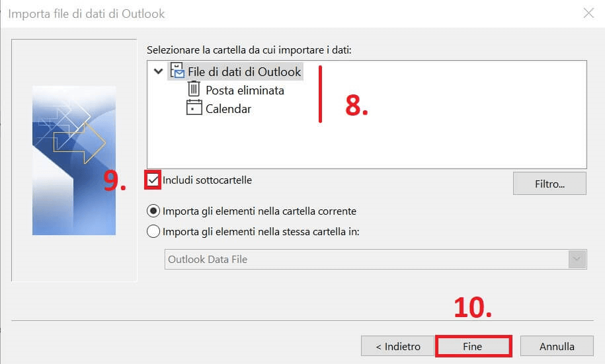
Task: Close the import dialog with the X
Action: pyautogui.click(x=588, y=13)
